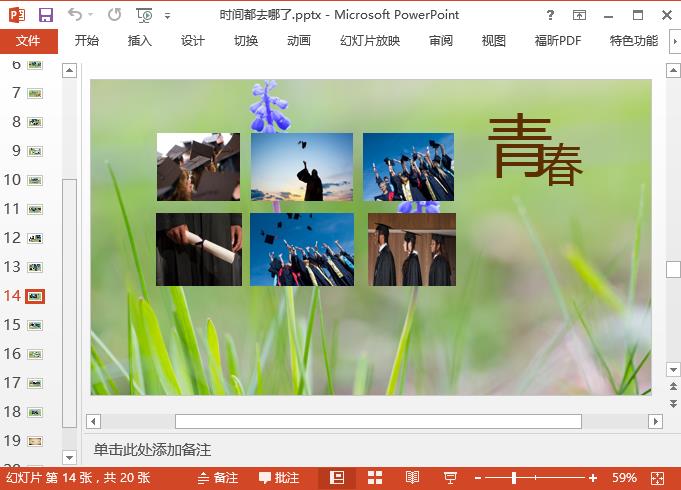Open the Undo history dropdown arrow
Screen dimensions: 681x490
pos(91,16)
